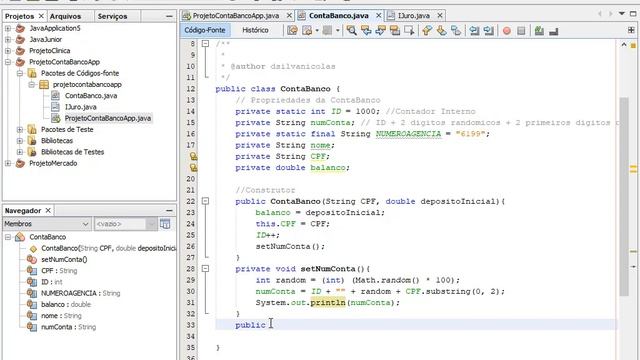Minimize the Projetos panel group
Viewport: 640px width, 360px height.
coord(169,16)
